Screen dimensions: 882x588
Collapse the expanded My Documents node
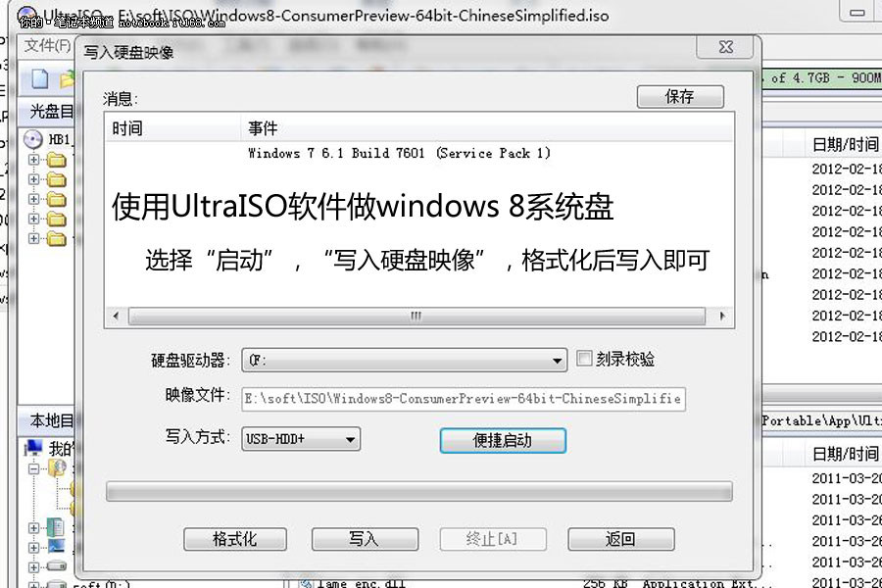click(x=33, y=468)
